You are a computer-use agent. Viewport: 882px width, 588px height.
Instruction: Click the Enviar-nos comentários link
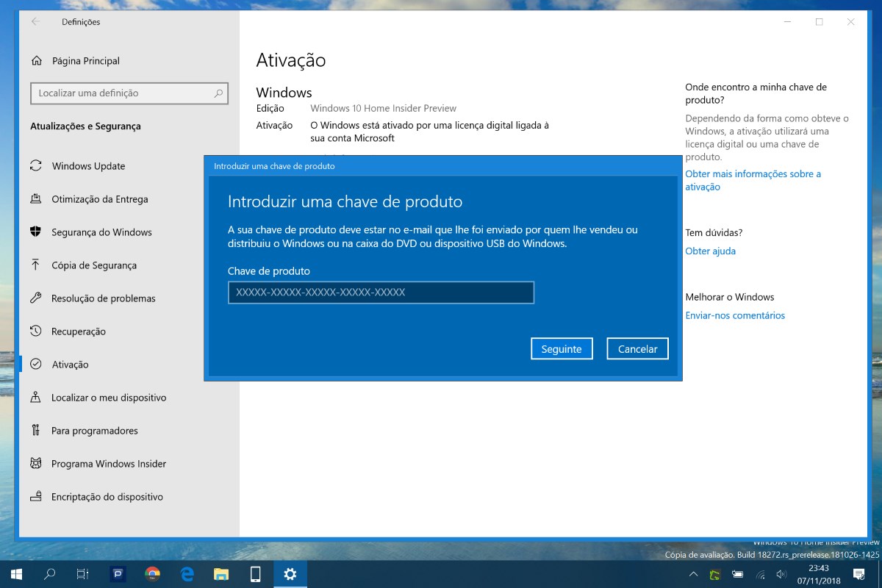pos(735,315)
